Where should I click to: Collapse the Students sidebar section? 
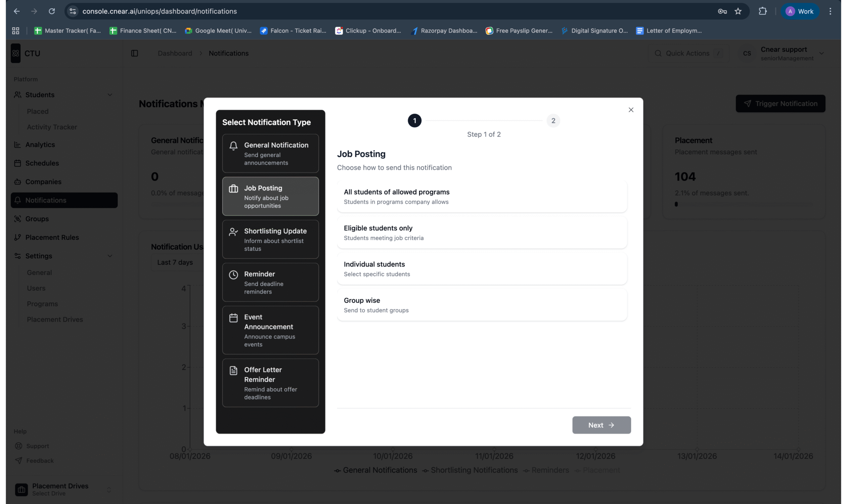110,95
